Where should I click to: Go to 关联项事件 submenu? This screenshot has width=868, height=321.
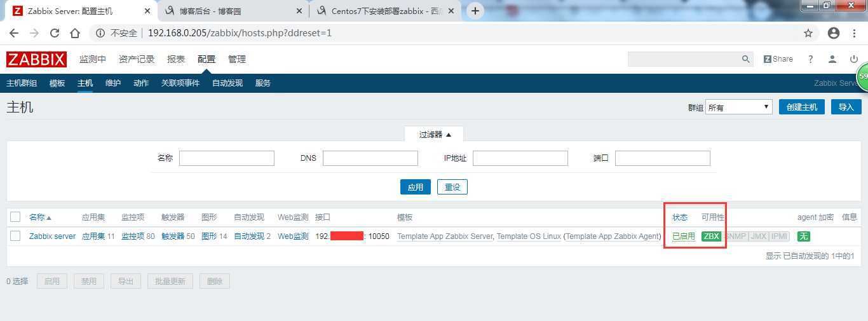(180, 83)
